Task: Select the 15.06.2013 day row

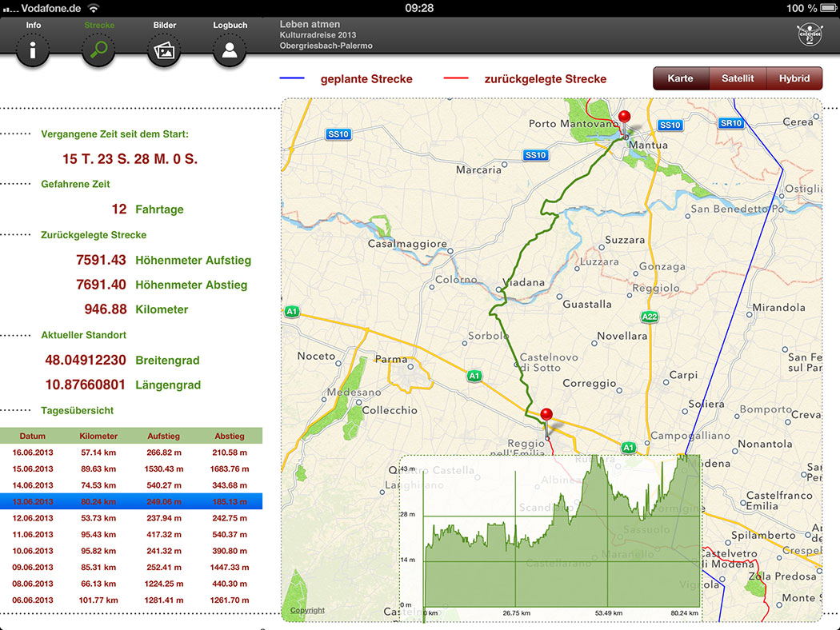Action: (x=131, y=469)
